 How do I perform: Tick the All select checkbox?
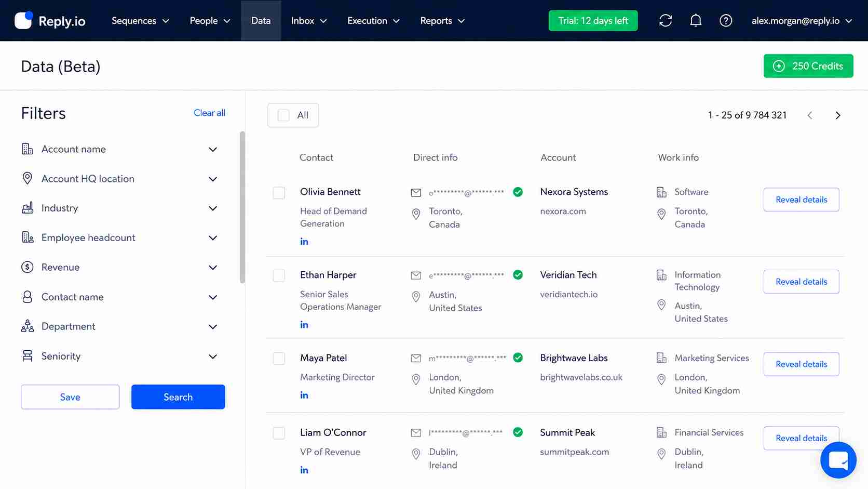click(x=283, y=115)
